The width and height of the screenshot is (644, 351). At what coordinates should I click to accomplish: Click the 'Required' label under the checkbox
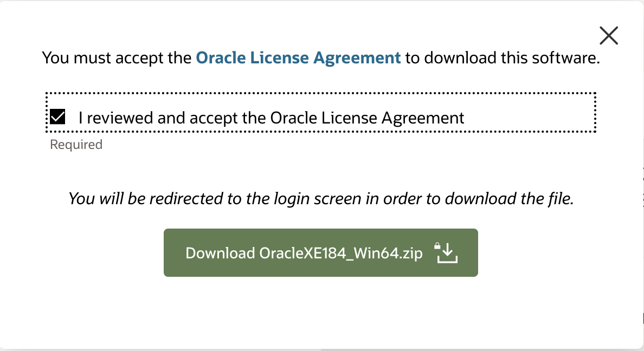(x=76, y=144)
